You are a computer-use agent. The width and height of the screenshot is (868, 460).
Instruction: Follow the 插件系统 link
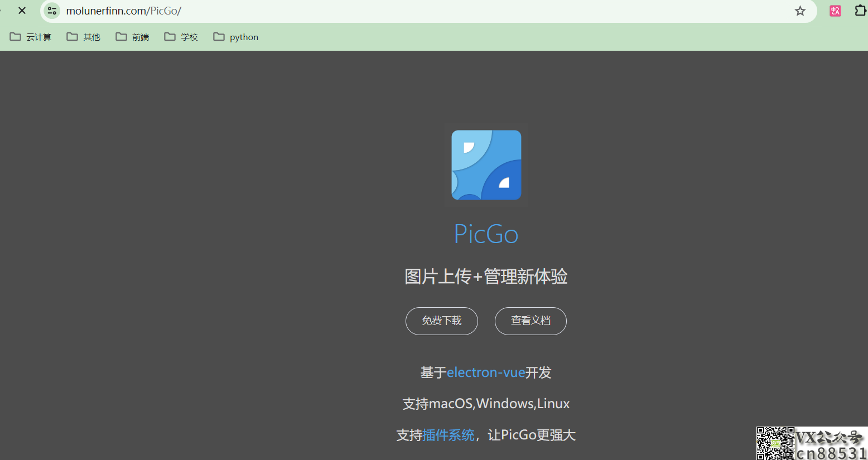click(x=449, y=435)
